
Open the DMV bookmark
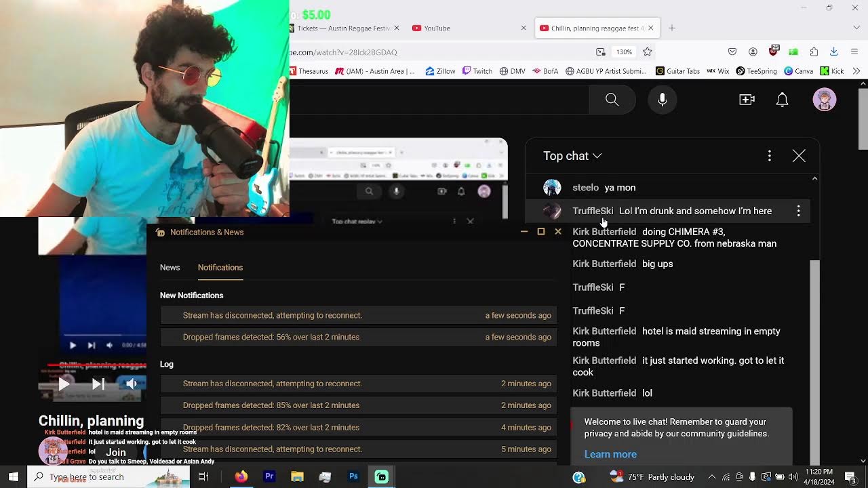click(x=513, y=70)
